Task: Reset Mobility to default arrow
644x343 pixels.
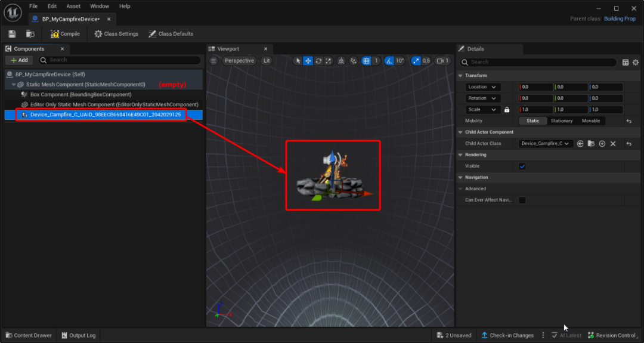Action: pyautogui.click(x=629, y=121)
